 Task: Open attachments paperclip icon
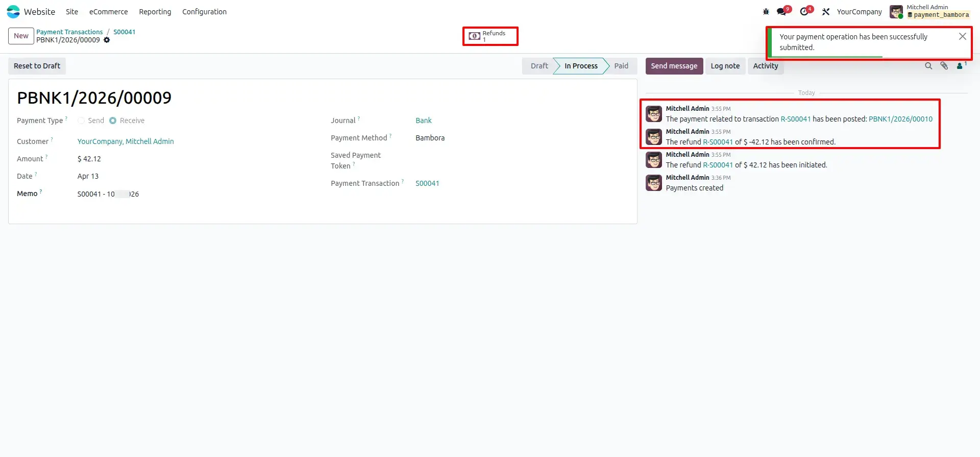(944, 66)
